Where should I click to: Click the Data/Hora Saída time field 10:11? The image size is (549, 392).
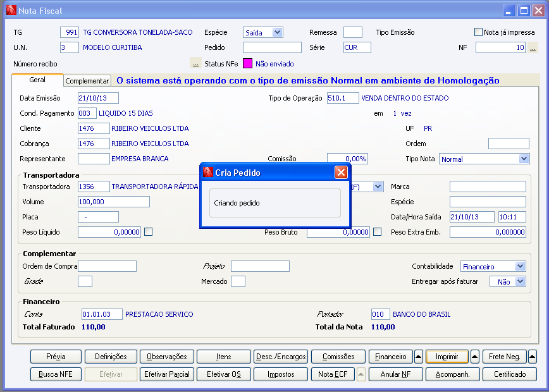pos(512,217)
